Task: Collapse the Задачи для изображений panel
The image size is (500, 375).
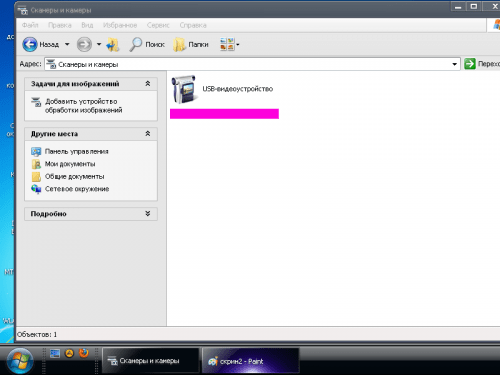Action: coord(148,84)
